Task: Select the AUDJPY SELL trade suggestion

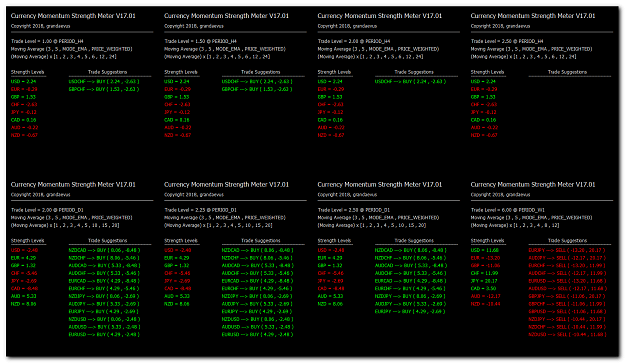Action: 567,258
